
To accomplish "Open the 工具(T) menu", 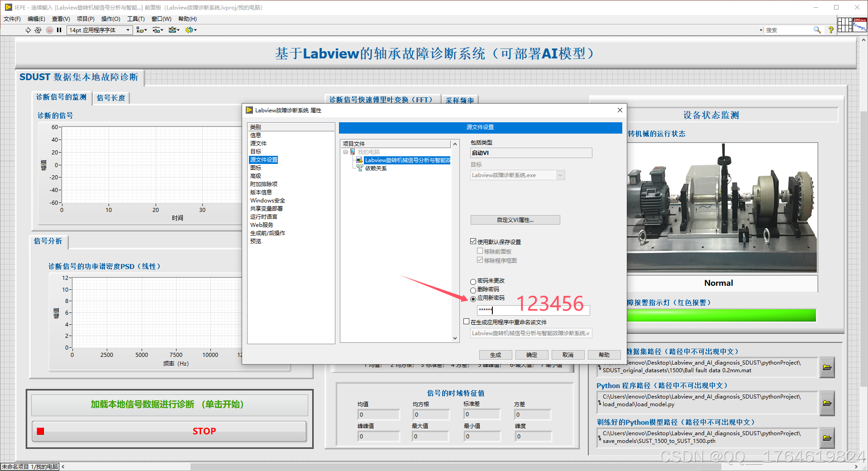I will point(136,19).
